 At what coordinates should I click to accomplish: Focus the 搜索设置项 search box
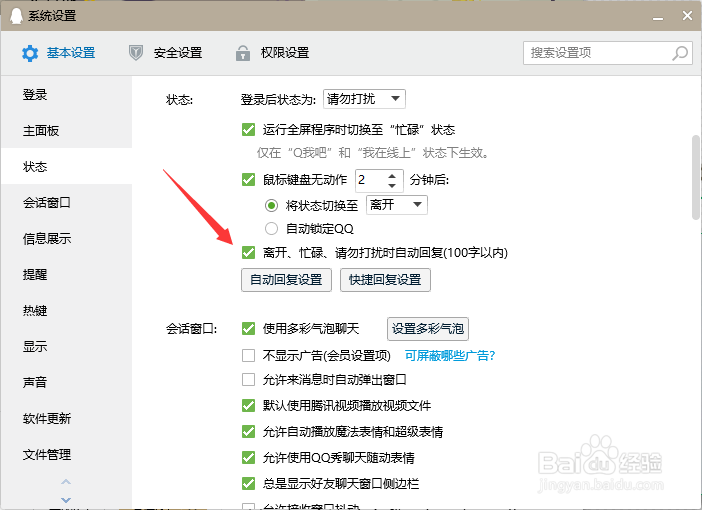click(608, 53)
